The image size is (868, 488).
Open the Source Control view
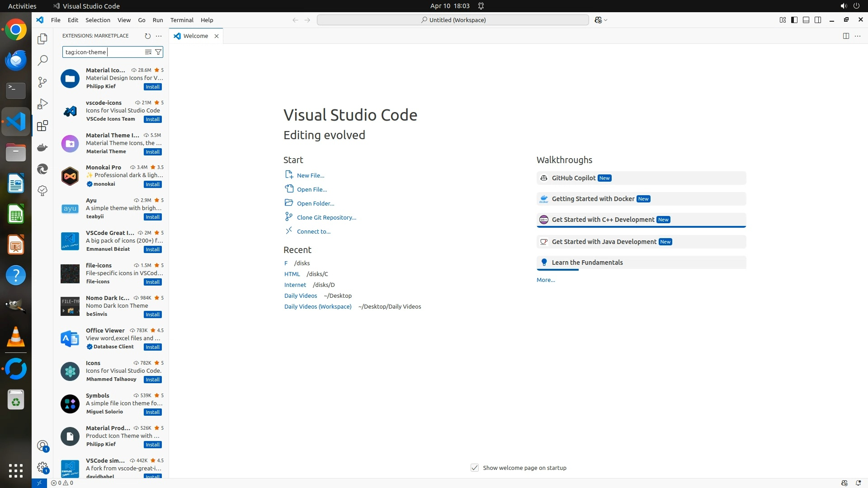point(42,82)
